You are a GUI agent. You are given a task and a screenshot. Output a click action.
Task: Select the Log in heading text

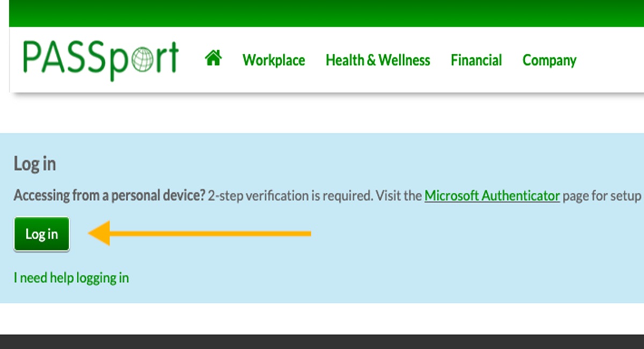tap(34, 164)
